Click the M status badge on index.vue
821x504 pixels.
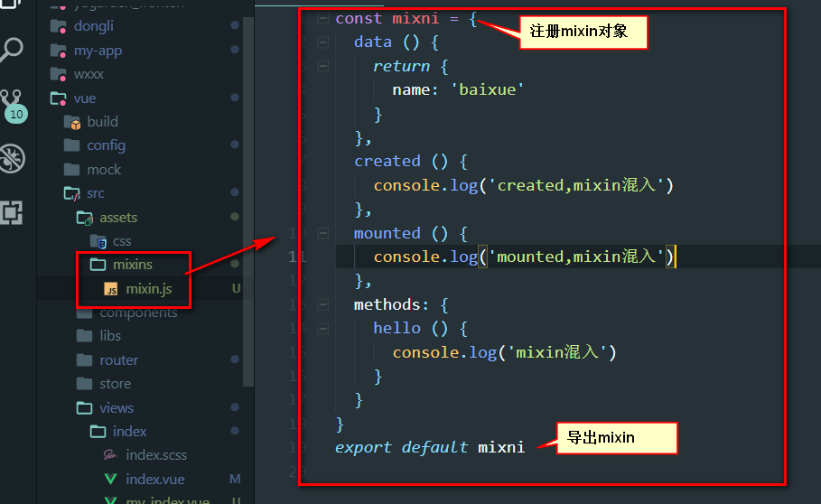pyautogui.click(x=235, y=479)
